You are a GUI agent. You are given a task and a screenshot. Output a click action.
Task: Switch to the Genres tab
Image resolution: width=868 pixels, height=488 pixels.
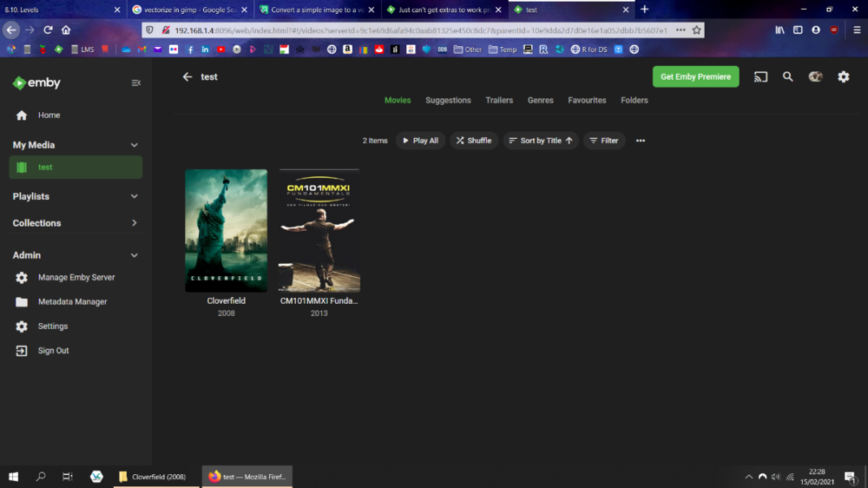coord(540,100)
